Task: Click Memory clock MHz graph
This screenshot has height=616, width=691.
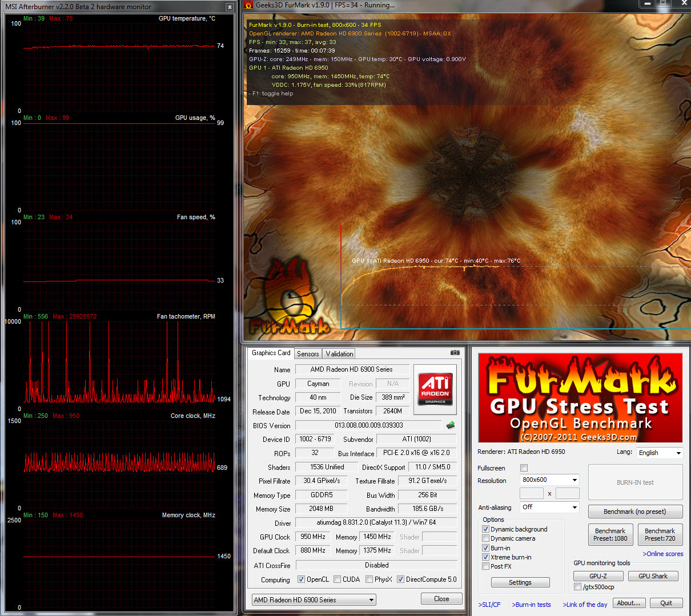Action: coord(119,563)
